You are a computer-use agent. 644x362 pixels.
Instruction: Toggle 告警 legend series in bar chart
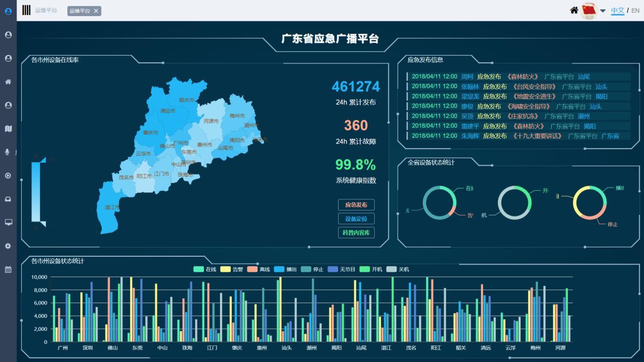point(232,269)
